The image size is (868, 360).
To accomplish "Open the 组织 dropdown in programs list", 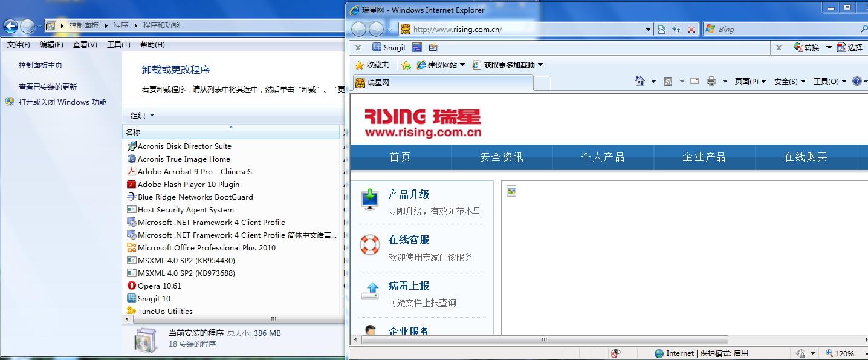I will pos(143,116).
